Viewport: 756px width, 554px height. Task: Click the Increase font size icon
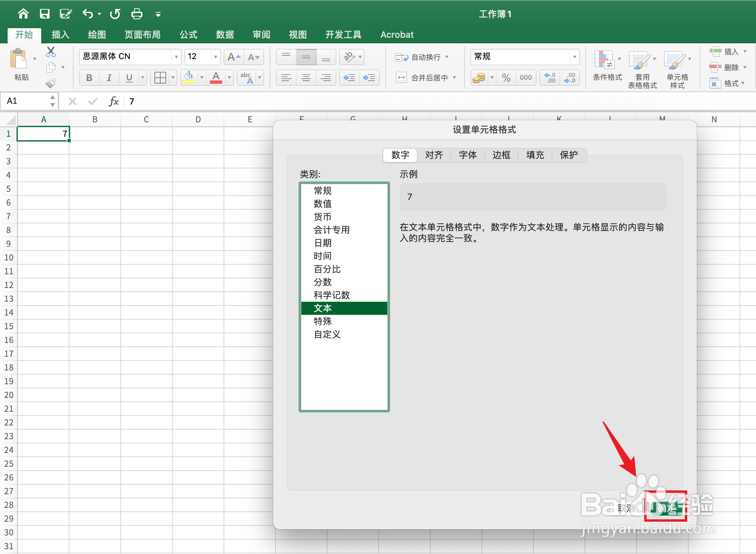tap(234, 57)
